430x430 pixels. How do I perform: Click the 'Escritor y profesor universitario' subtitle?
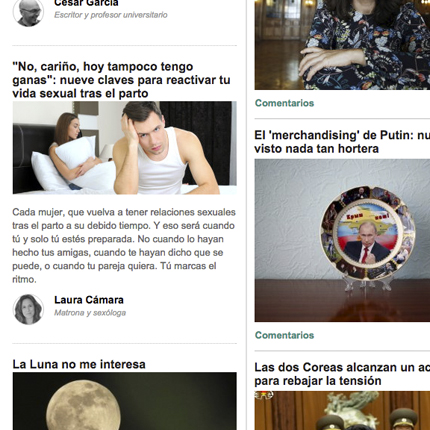coord(111,15)
